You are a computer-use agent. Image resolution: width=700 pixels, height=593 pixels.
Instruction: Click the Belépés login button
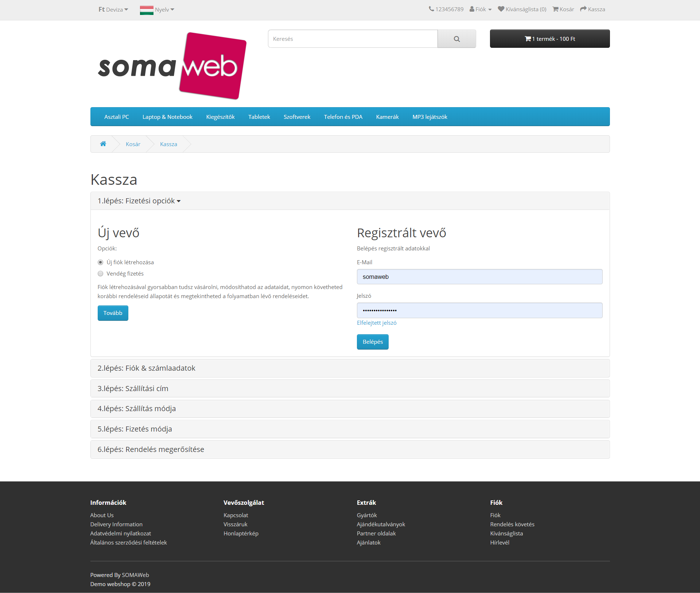[373, 342]
